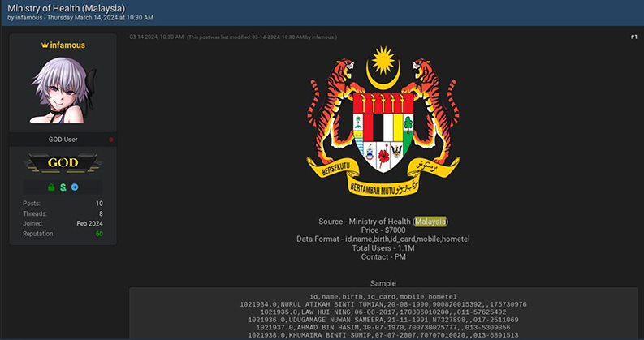The width and height of the screenshot is (644, 340).
Task: Click the sample header row id,name,birth
Action: 383,297
